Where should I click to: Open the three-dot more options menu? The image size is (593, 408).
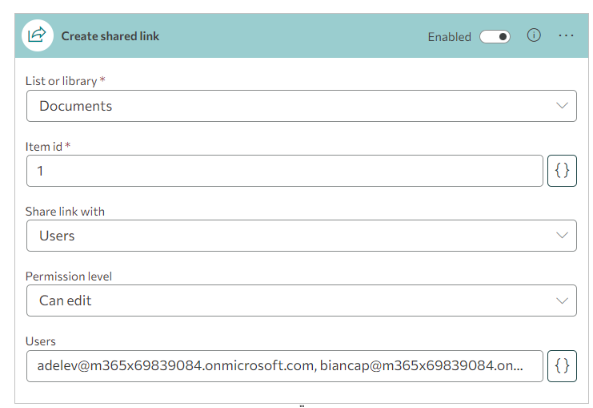tap(566, 36)
